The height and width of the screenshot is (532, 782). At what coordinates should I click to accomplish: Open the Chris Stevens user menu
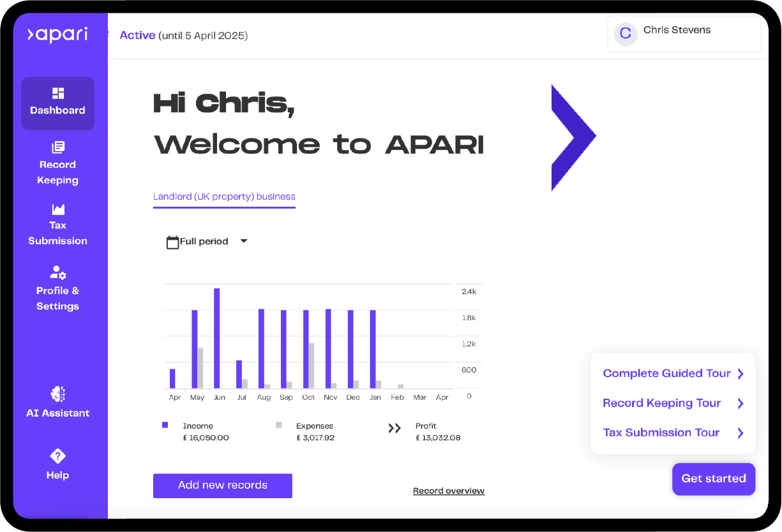click(x=684, y=34)
